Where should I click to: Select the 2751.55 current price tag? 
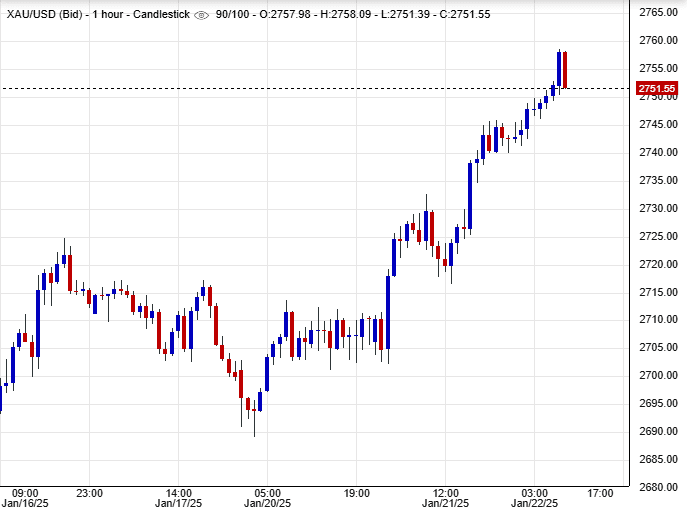658,89
